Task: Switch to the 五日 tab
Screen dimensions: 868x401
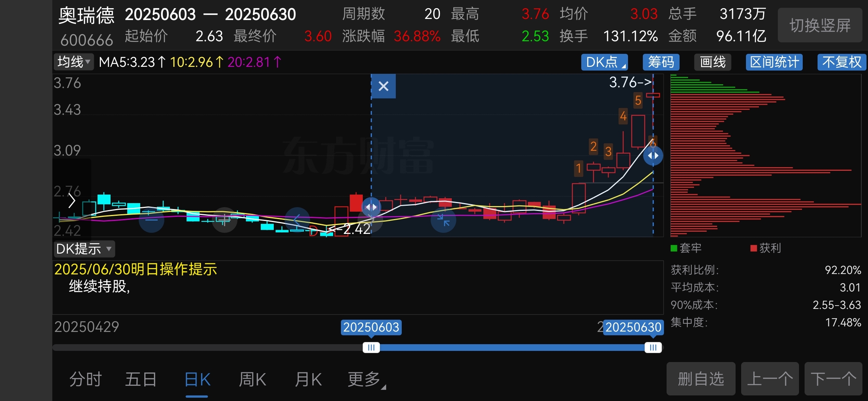Action: coord(141,379)
